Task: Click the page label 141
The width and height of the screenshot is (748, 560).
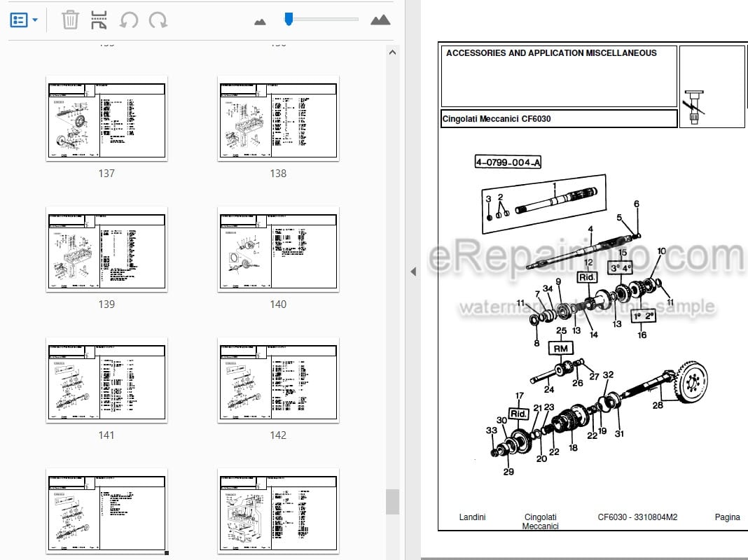Action: point(106,435)
